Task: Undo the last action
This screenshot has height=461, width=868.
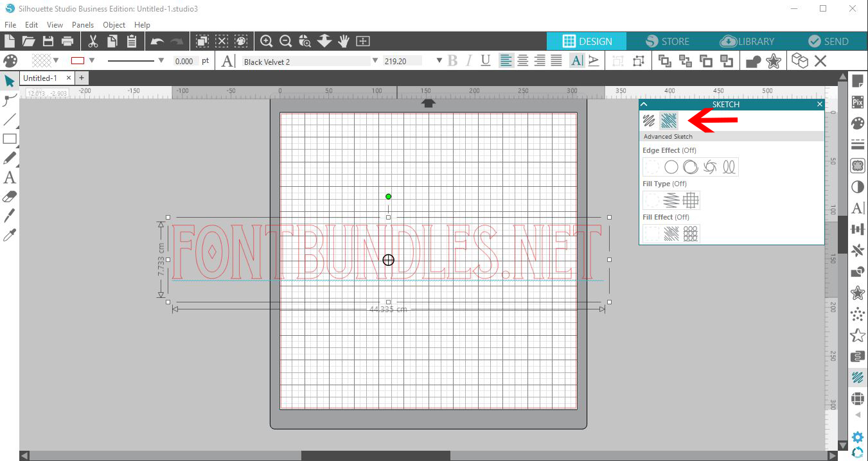Action: (x=157, y=41)
